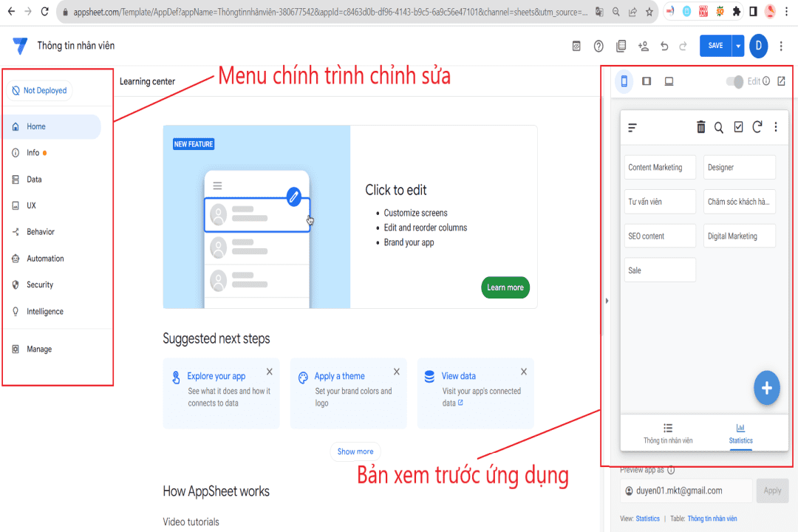Open the app preview in a new tab
798x532 pixels.
pyautogui.click(x=780, y=81)
